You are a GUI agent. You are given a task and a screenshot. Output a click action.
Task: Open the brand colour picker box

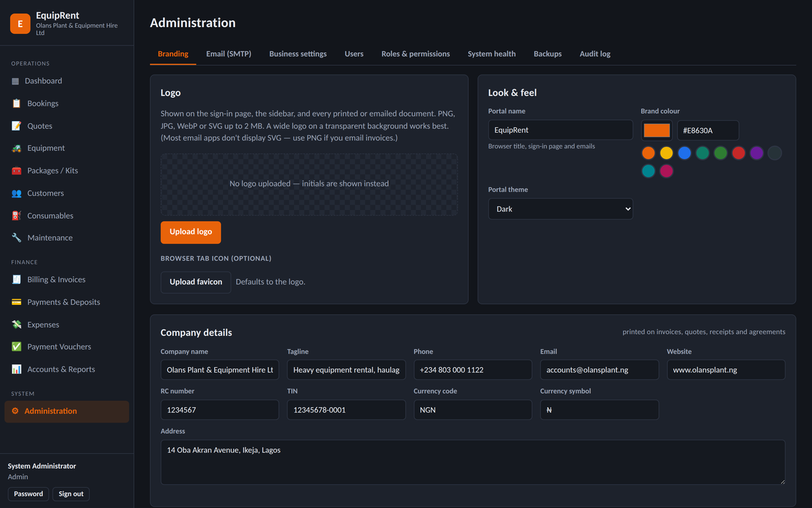coord(656,131)
